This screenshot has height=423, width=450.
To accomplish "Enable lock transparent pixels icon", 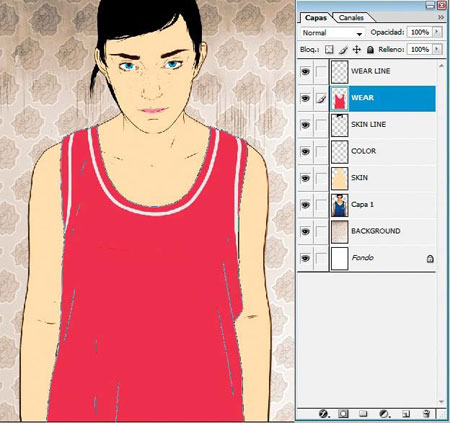I will pos(329,50).
